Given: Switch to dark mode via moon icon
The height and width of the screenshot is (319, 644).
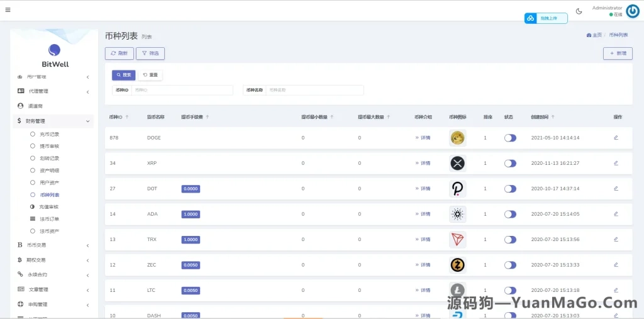Looking at the screenshot, I should pyautogui.click(x=579, y=11).
